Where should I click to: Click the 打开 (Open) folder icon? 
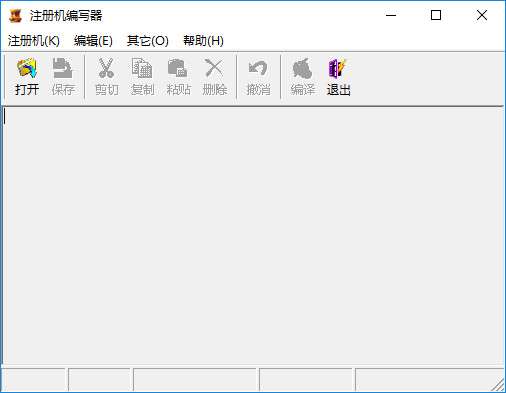tap(27, 68)
